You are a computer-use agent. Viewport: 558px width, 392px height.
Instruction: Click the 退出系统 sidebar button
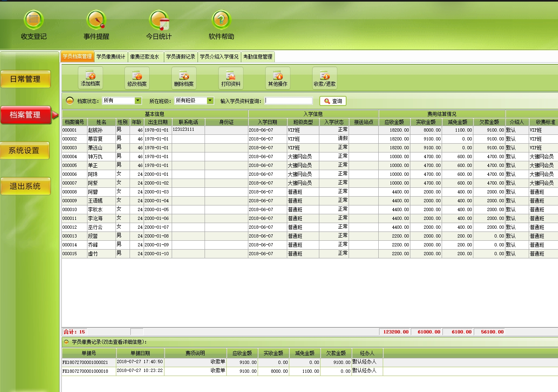[26, 186]
